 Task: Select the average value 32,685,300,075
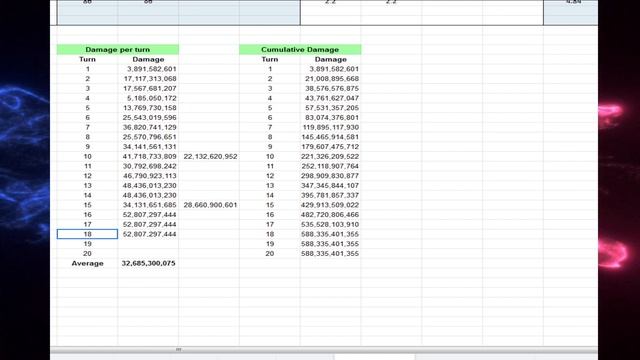click(148, 263)
